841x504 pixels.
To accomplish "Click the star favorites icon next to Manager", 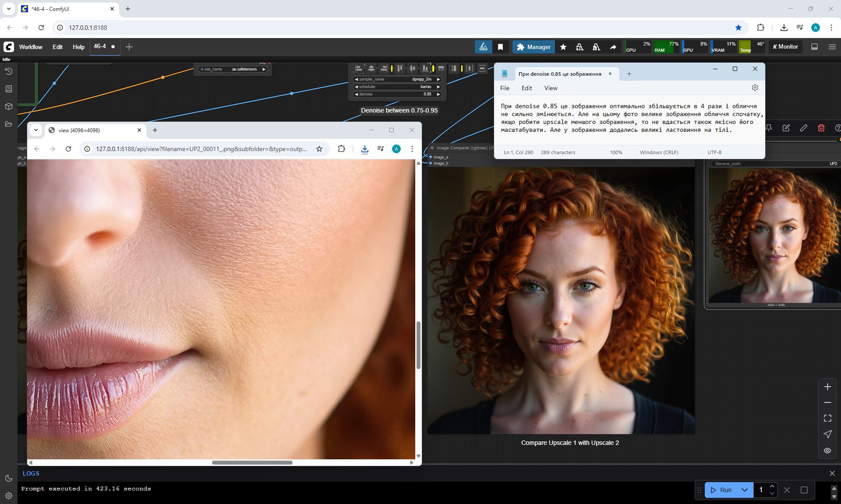I will 563,47.
